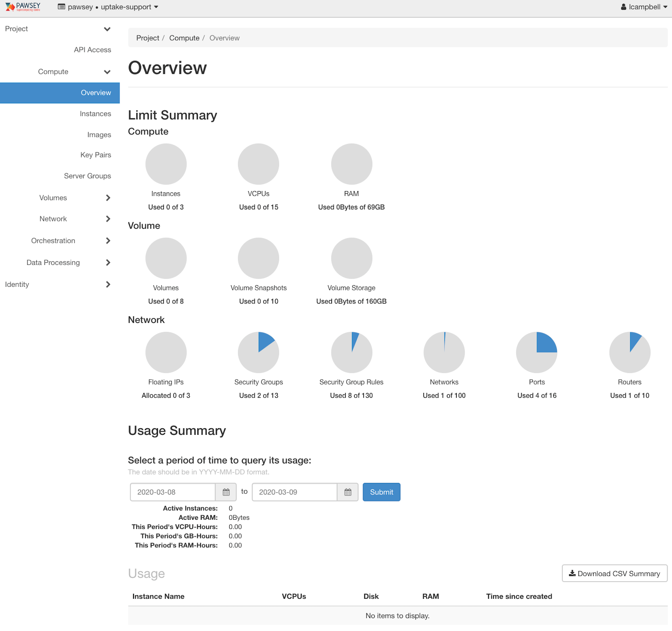Open the Compute breadcrumb link
This screenshot has width=672, height=631.
click(184, 37)
